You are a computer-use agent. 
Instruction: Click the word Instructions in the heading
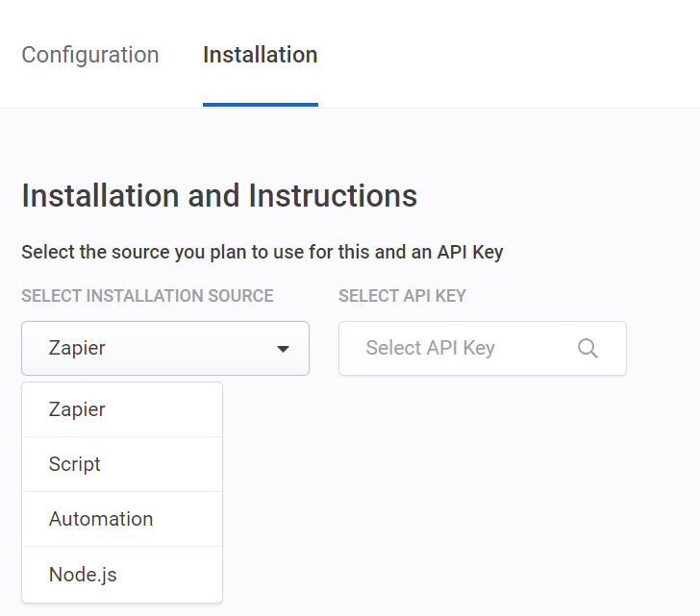(333, 196)
